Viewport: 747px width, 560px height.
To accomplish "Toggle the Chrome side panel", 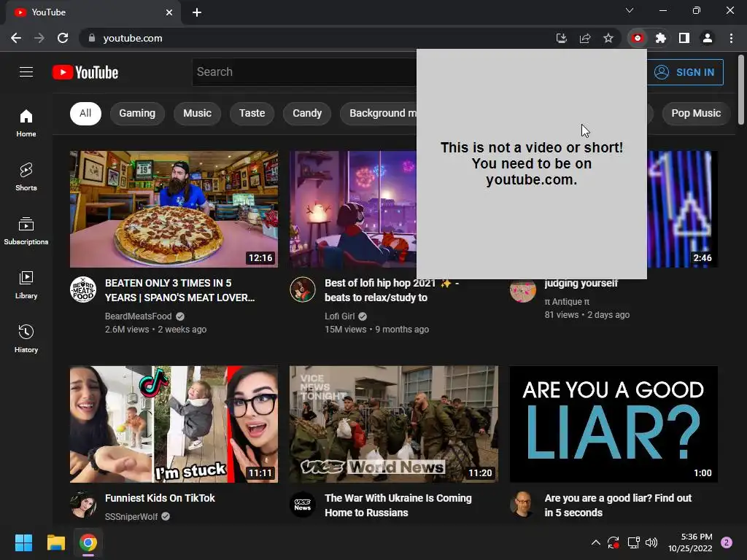I will 684,38.
